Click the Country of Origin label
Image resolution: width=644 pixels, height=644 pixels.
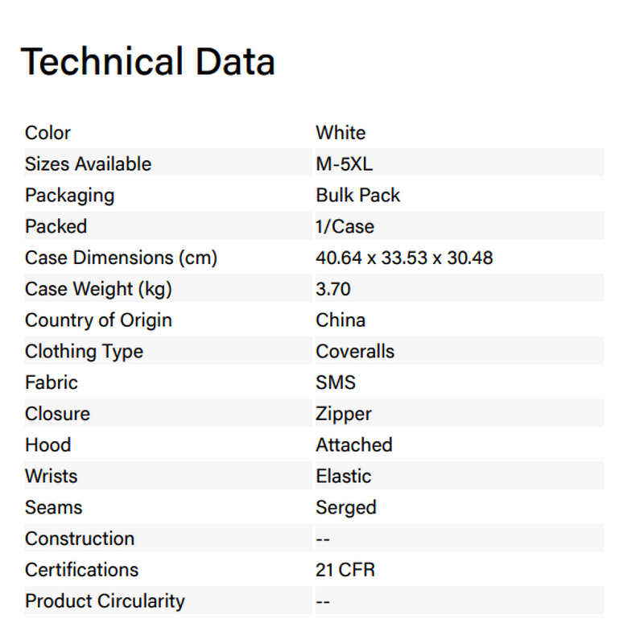pyautogui.click(x=98, y=320)
